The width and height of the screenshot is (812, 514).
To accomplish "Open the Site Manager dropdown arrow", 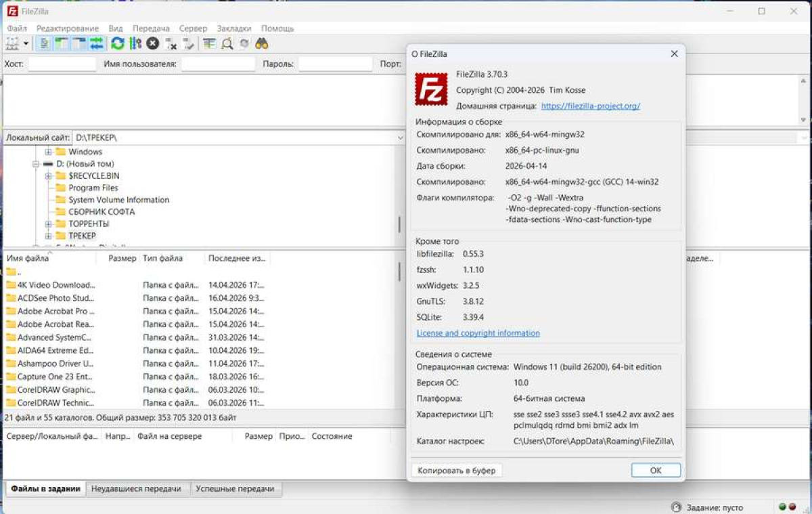I will 26,43.
